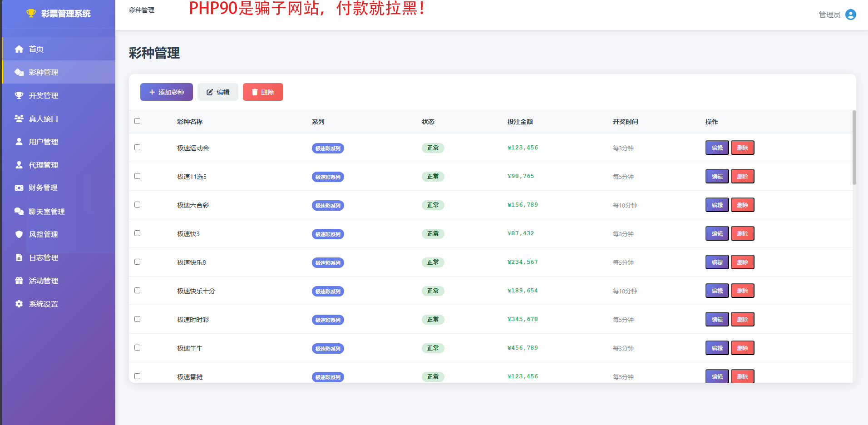Viewport: 868px width, 425px height.
Task: Tick the checkbox next to 极速时时彩
Action: pos(138,319)
